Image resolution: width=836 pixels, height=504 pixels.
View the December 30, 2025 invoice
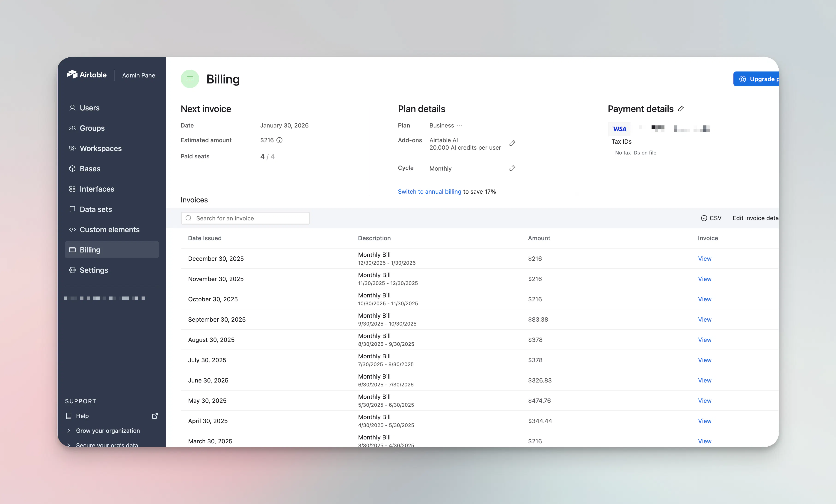tap(705, 259)
